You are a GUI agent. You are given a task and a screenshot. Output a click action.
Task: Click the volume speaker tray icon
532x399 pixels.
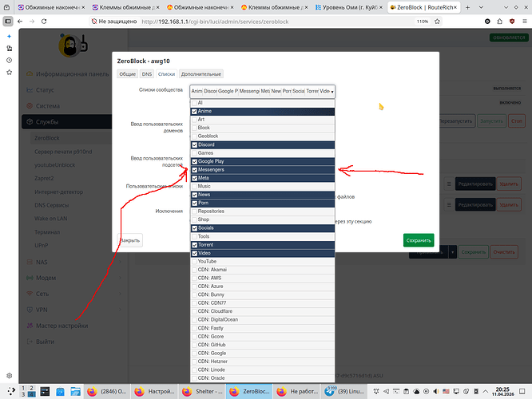436,392
